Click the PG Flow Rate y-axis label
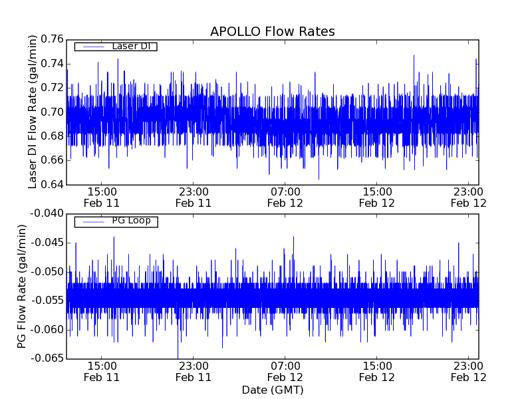 [22, 286]
